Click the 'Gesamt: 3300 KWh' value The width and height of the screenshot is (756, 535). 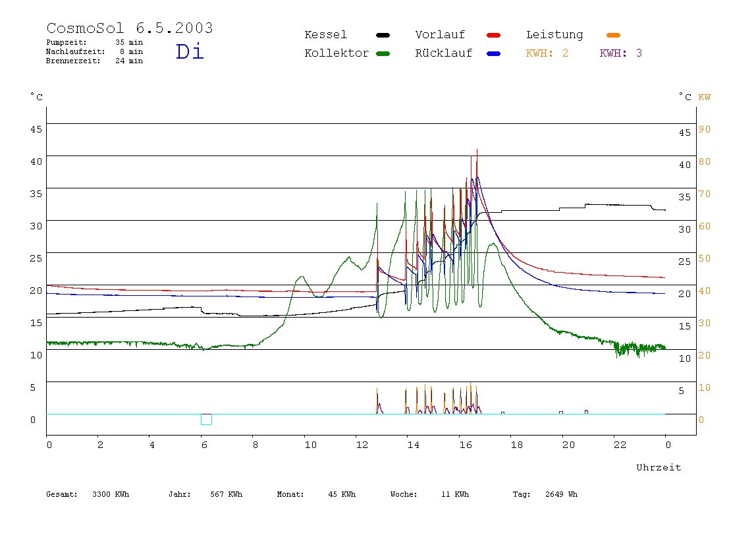click(x=111, y=494)
